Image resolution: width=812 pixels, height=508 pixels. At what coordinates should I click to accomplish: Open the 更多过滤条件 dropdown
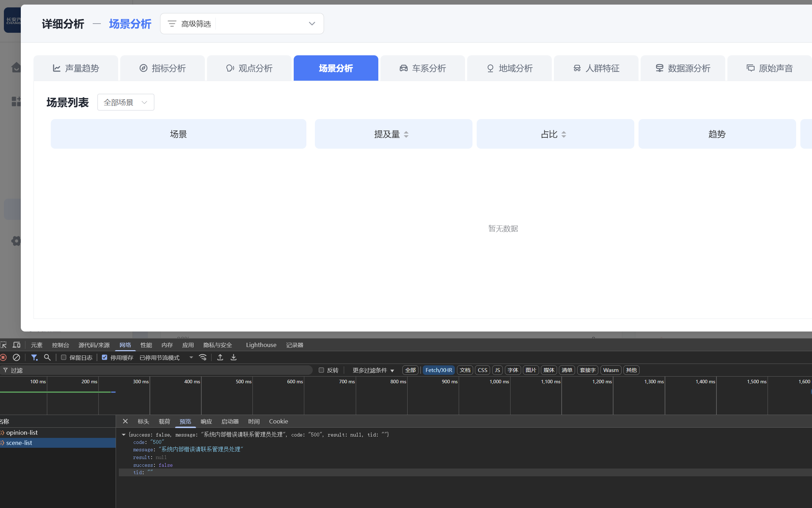coord(373,370)
